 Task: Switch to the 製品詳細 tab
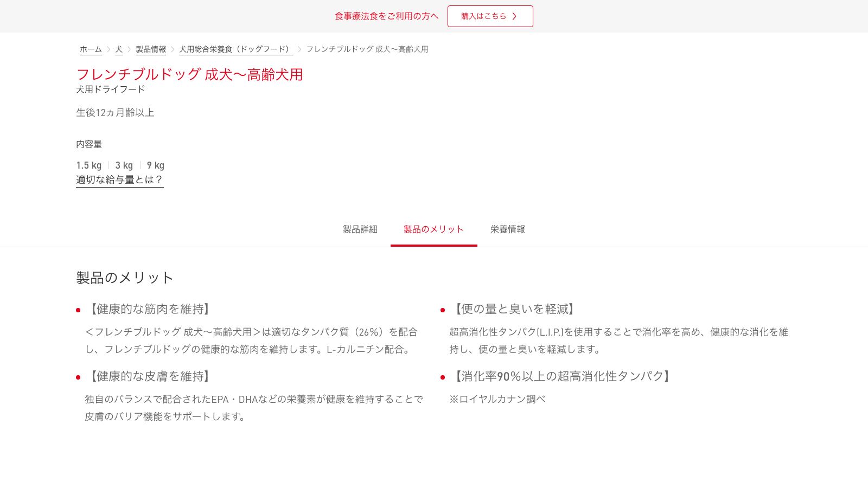pyautogui.click(x=360, y=229)
